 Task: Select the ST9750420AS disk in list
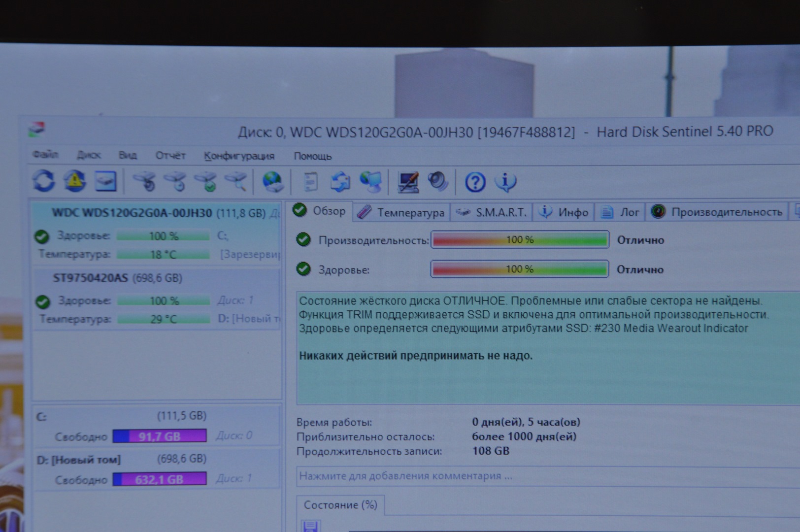[117, 278]
